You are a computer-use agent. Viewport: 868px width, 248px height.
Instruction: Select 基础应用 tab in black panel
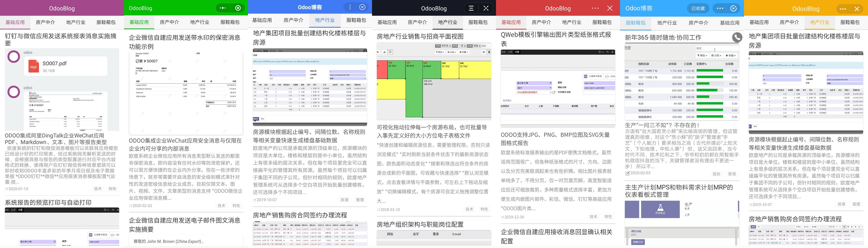coord(387,22)
